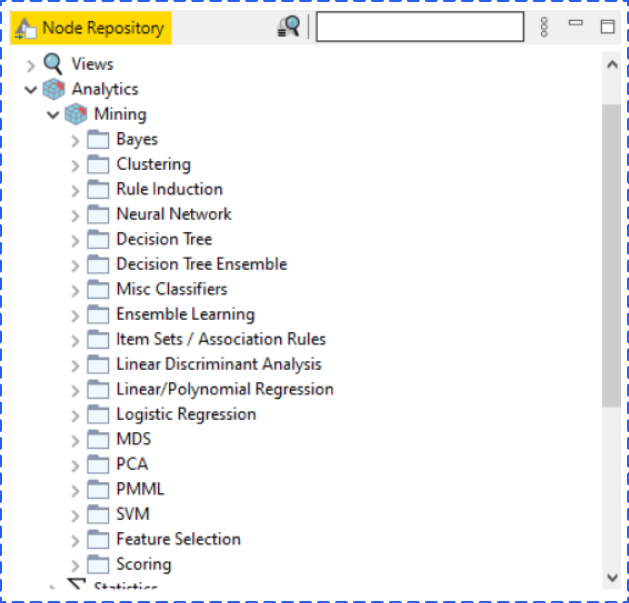Click the PMML folder icon

coord(98,489)
